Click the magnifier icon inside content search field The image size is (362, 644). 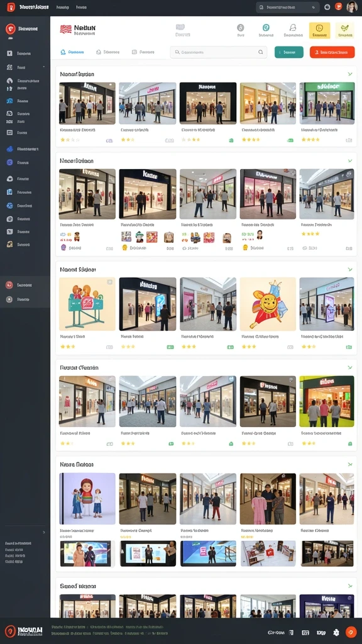[x=260, y=52]
